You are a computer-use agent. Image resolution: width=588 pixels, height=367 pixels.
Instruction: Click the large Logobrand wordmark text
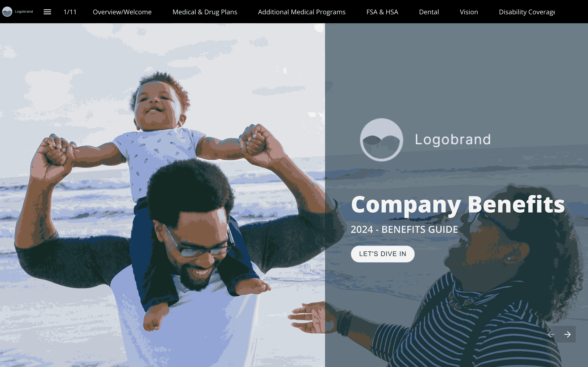click(453, 140)
